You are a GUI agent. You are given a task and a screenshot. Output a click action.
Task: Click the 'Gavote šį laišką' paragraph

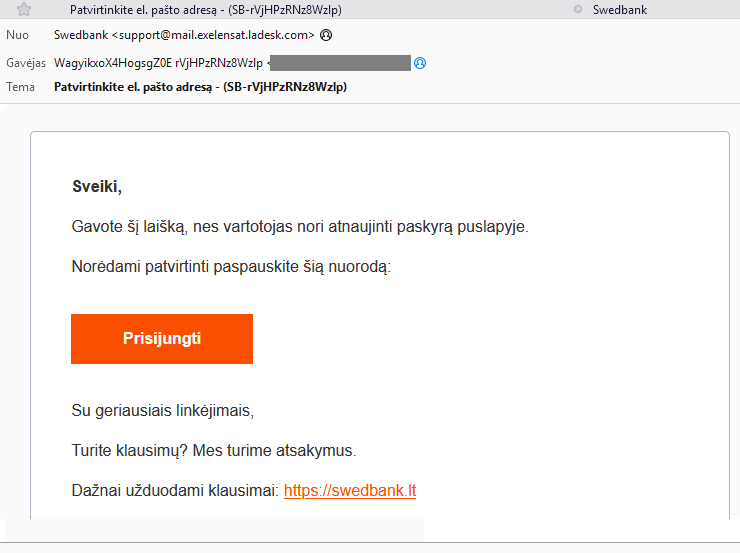tap(300, 227)
